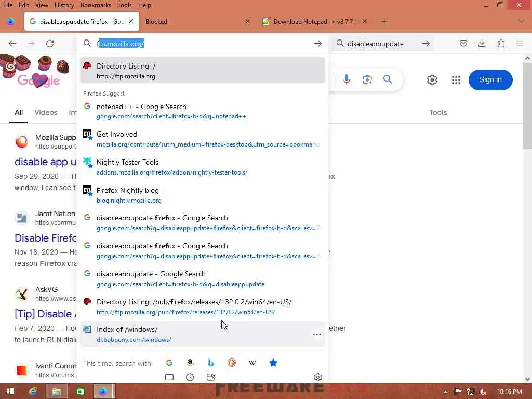Select the disableappupdate - Google Search suggestion
The height and width of the screenshot is (399, 532).
tap(203, 279)
